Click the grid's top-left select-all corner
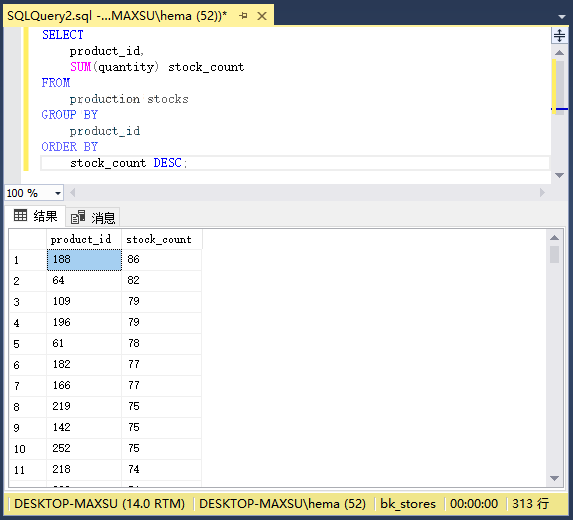This screenshot has width=573, height=520. point(28,239)
